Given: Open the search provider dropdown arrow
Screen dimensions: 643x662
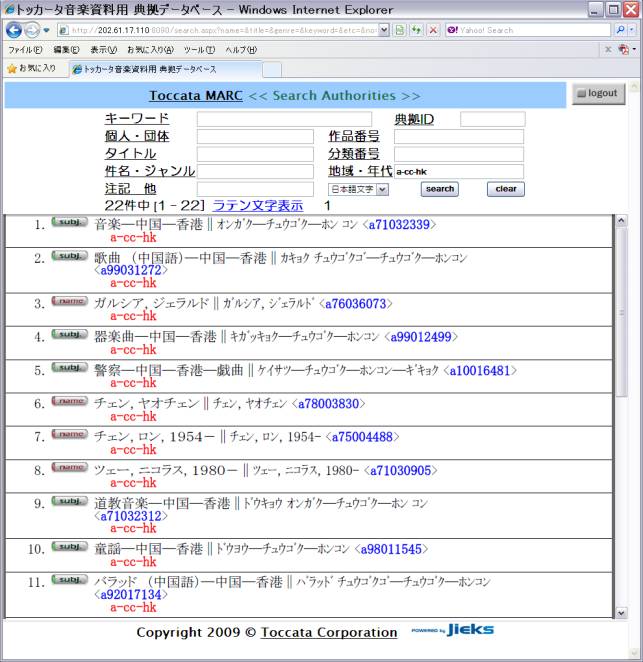Looking at the screenshot, I should [632, 30].
